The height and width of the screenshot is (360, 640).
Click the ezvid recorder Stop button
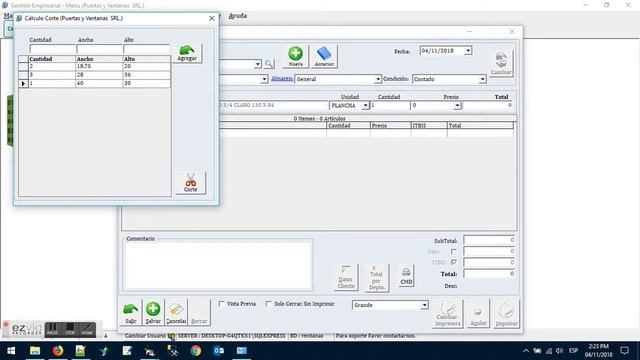(x=70, y=329)
